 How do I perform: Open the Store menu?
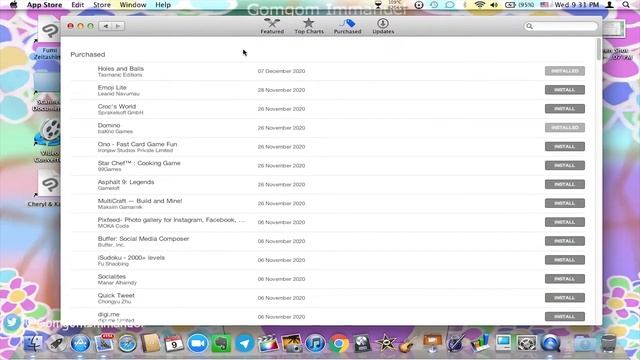coord(102,5)
